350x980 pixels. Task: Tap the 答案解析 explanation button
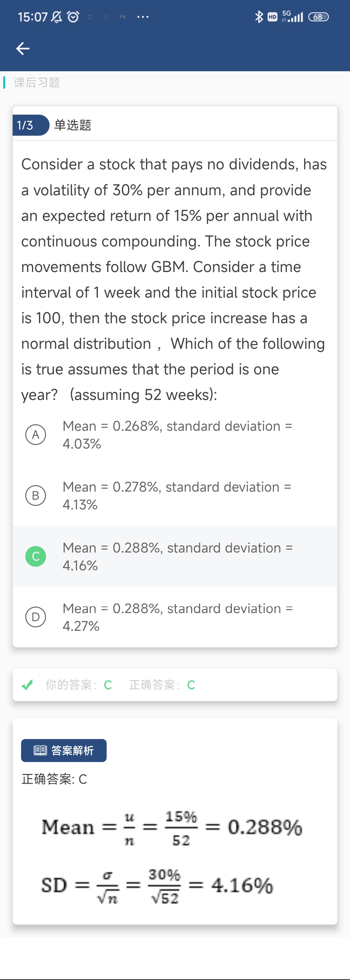(64, 750)
